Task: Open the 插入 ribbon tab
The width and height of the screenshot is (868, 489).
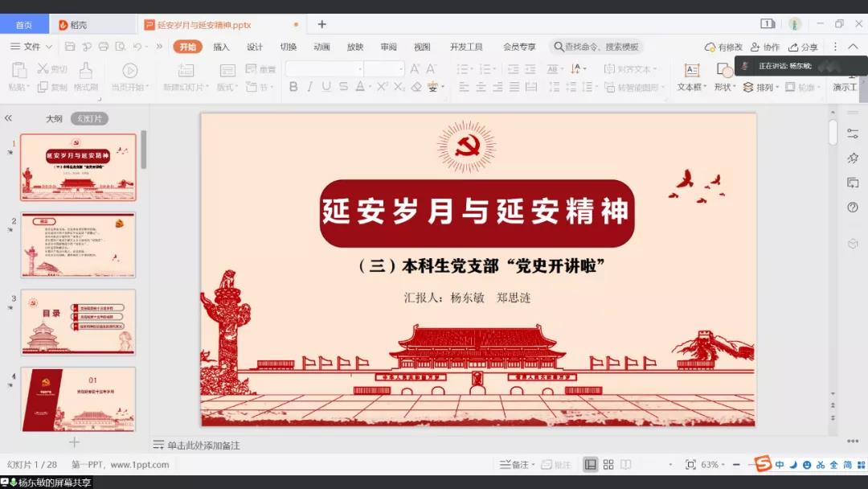Action: [x=221, y=47]
